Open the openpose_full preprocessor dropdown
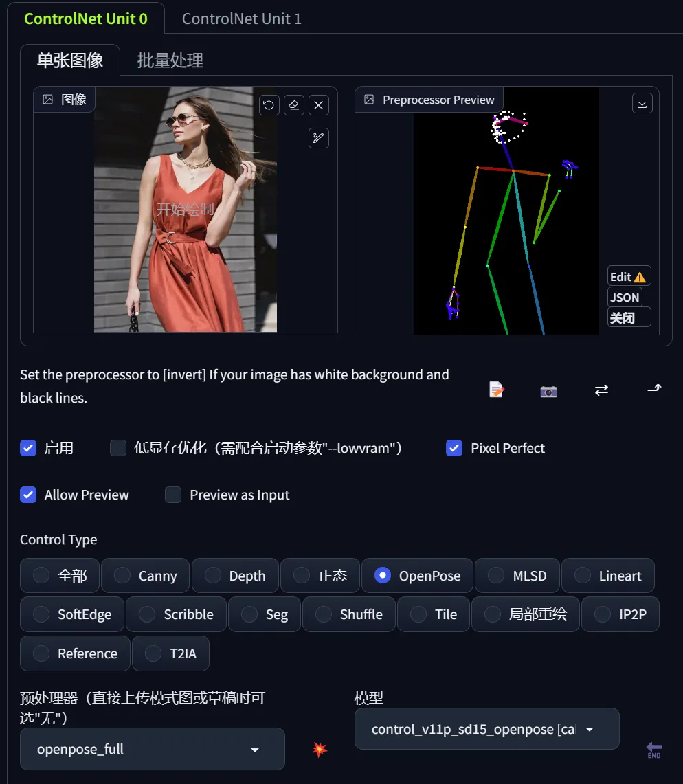683x784 pixels. pos(152,749)
